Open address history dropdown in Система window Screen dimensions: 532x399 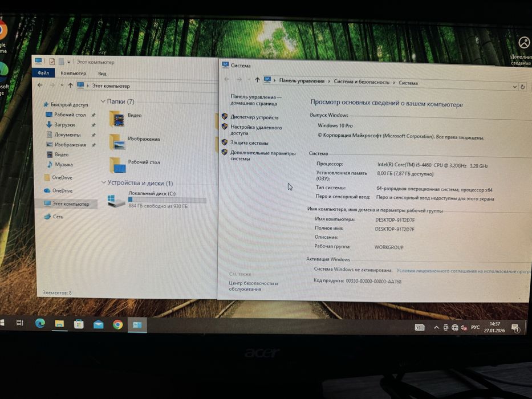515,87
